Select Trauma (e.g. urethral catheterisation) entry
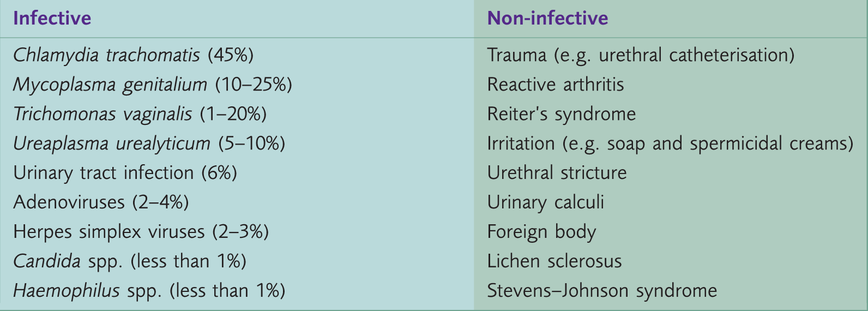 [641, 55]
